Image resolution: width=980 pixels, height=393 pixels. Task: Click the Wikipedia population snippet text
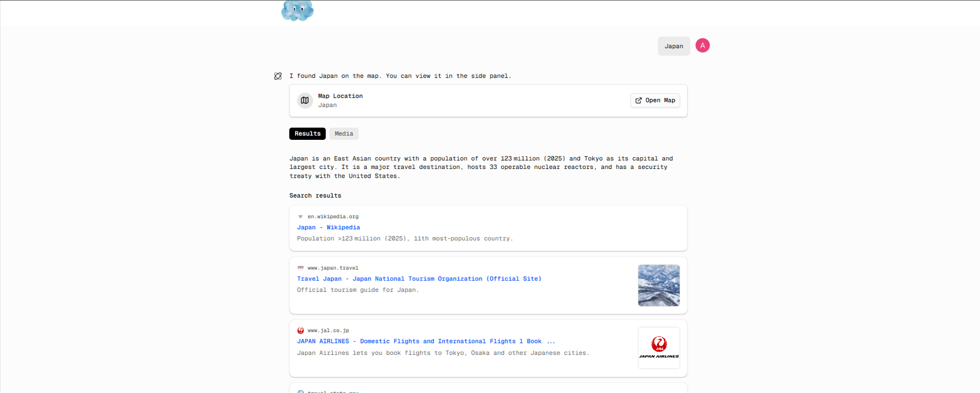coord(405,238)
